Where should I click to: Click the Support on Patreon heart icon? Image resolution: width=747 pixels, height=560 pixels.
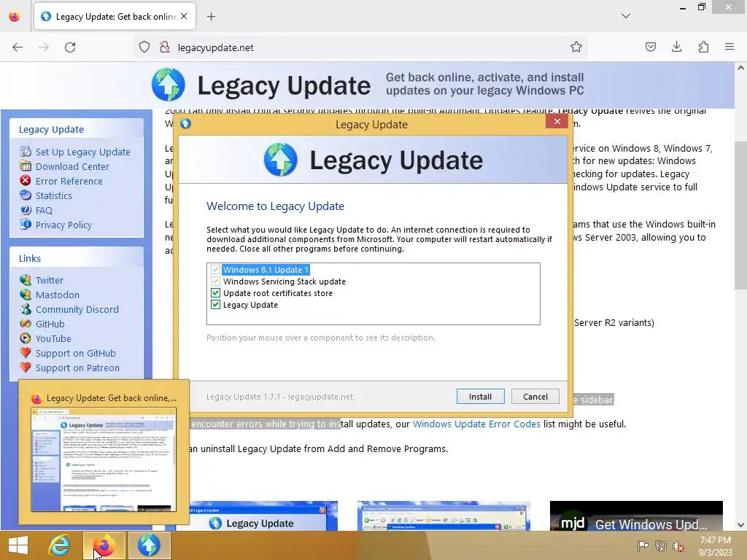pyautogui.click(x=26, y=367)
